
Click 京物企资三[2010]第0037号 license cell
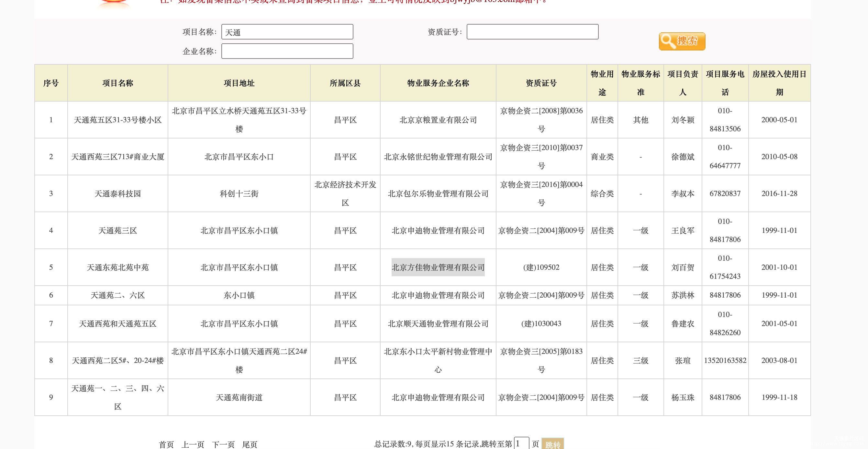[x=541, y=157]
